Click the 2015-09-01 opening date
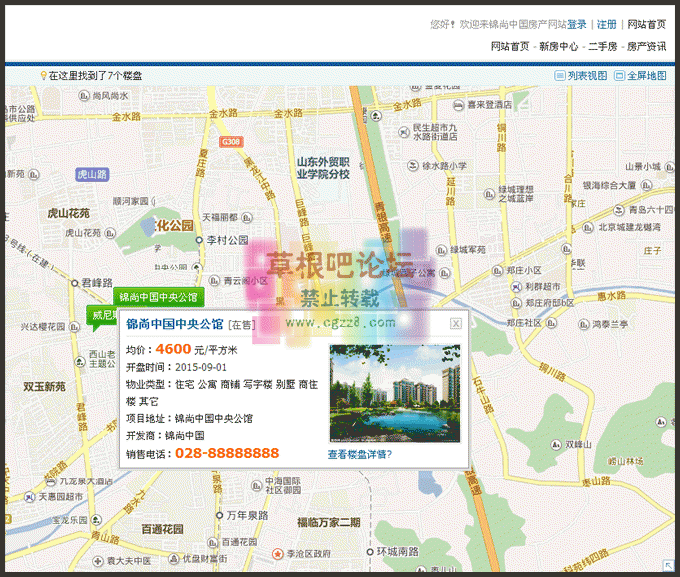Viewport: 680px width, 577px height. pos(201,367)
